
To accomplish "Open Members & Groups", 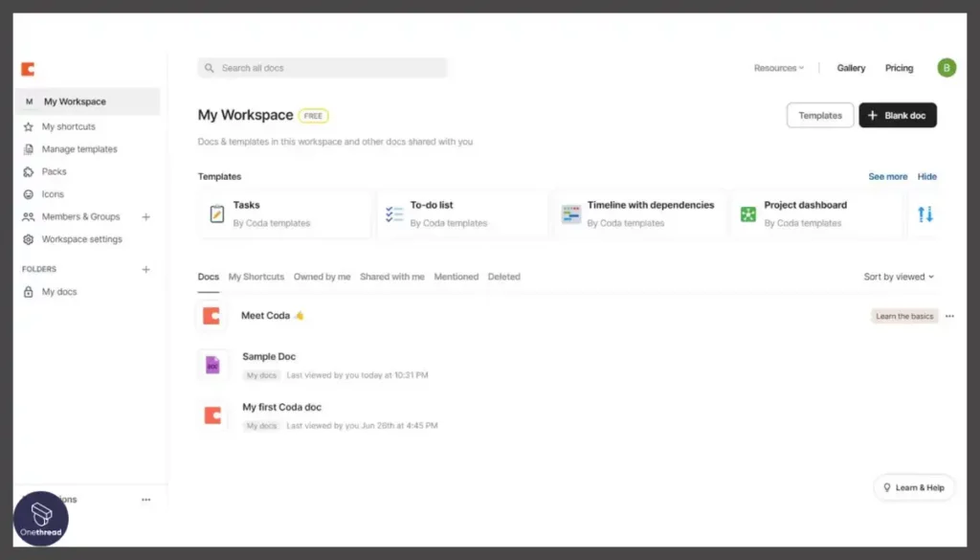I will click(x=80, y=217).
